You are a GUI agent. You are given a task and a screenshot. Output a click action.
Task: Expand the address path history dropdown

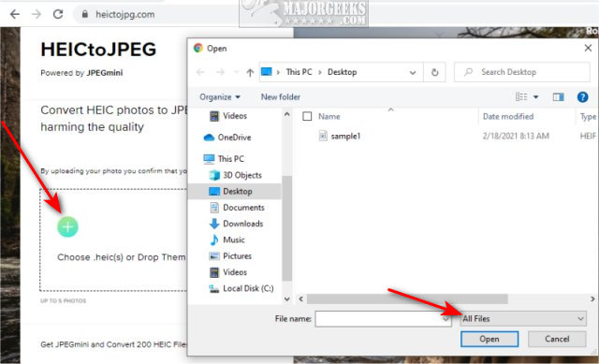(x=413, y=72)
